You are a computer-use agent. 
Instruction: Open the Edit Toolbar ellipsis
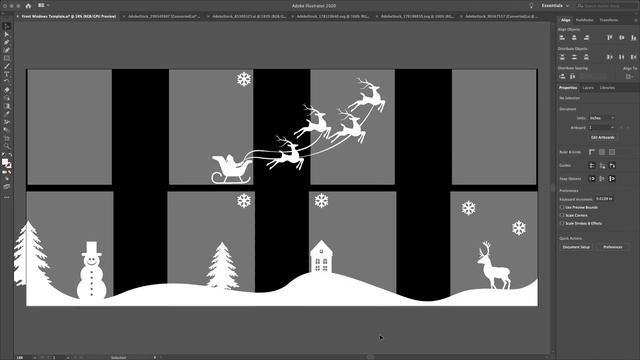(x=7, y=197)
